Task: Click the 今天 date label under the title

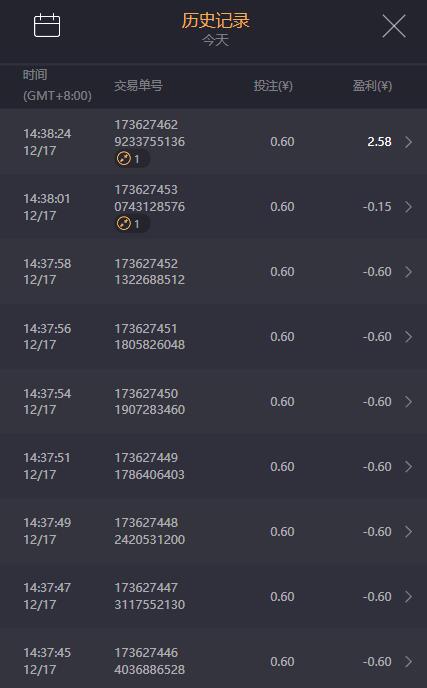Action: (215, 40)
